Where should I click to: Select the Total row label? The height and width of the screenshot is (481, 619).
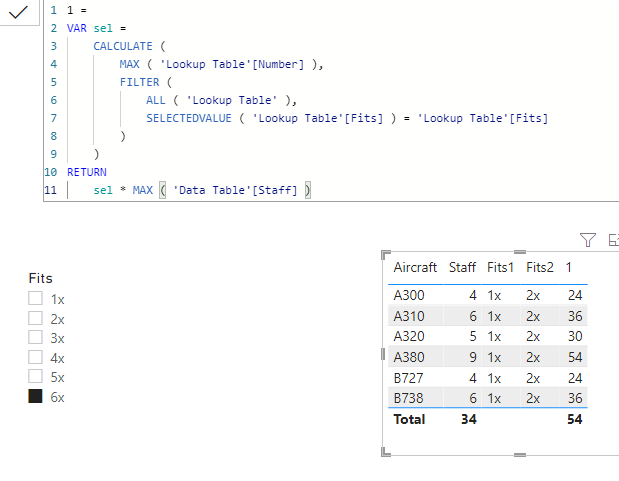(x=409, y=419)
